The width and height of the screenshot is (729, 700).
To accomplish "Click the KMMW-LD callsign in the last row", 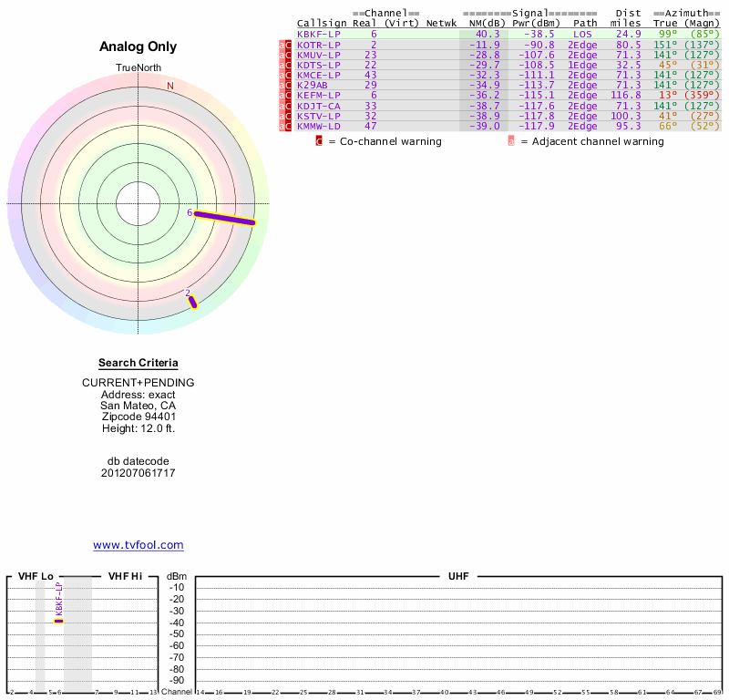I will (x=319, y=126).
